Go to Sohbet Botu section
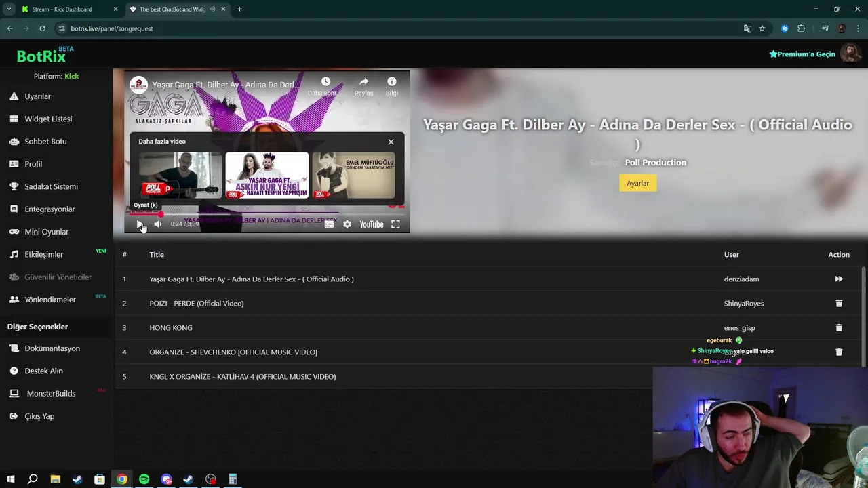 click(45, 142)
